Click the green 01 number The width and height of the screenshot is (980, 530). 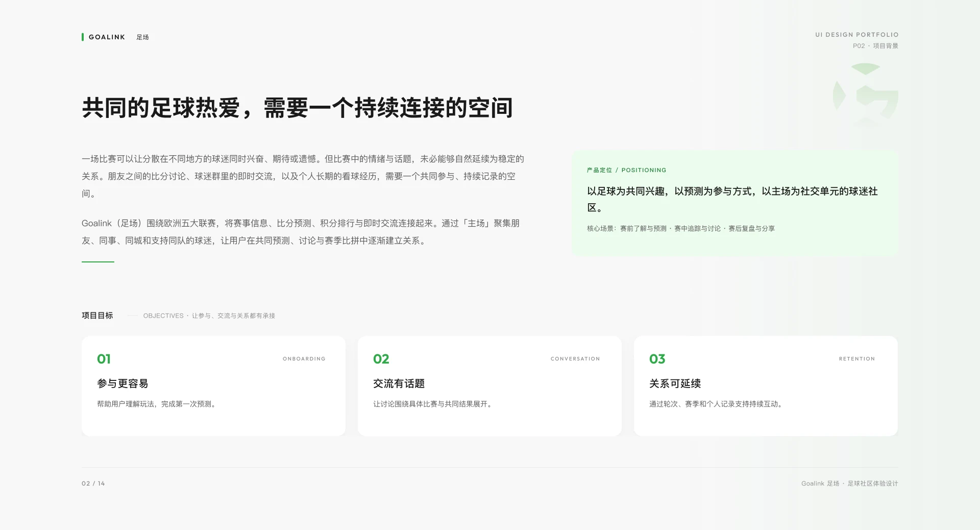pyautogui.click(x=104, y=359)
